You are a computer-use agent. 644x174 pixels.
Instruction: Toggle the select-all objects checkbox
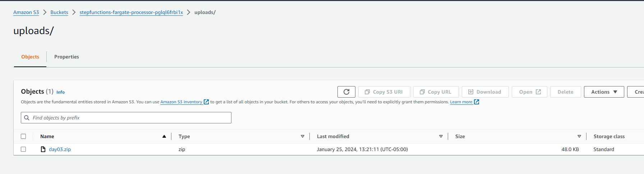point(23,136)
